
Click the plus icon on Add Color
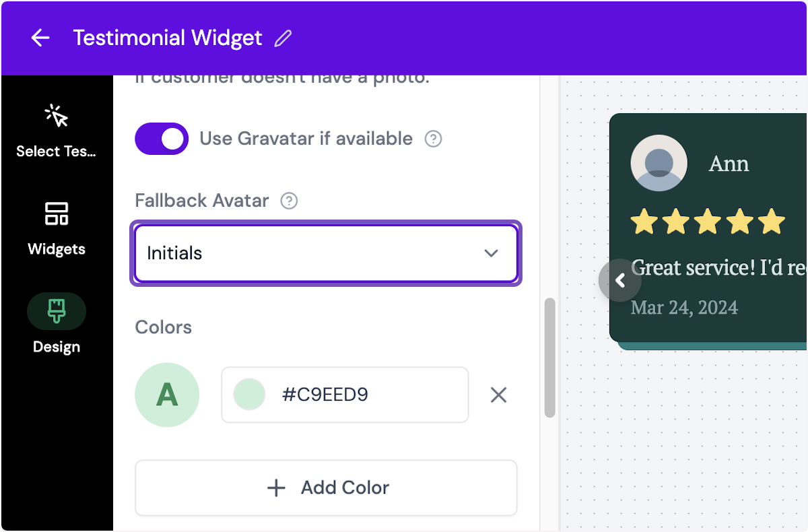coord(276,488)
